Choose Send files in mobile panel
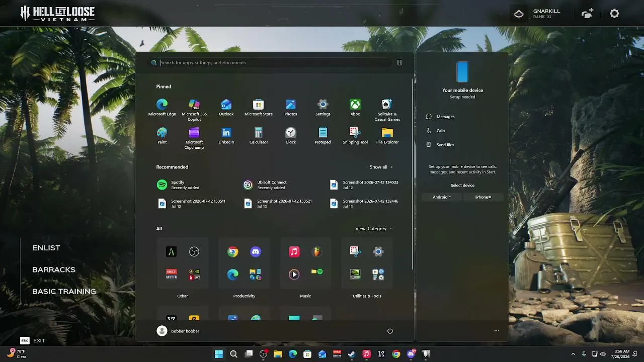Screen dimensions: 644x362 click(x=440, y=145)
